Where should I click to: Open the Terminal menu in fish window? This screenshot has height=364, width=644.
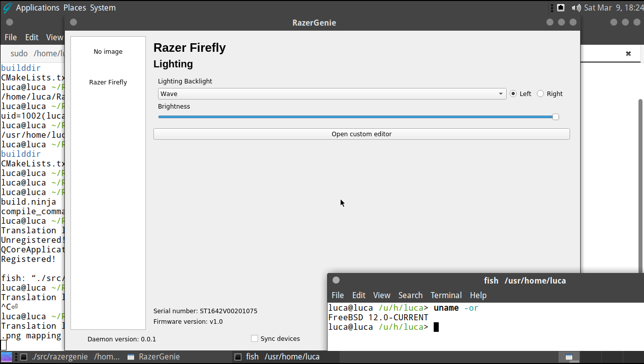click(446, 295)
